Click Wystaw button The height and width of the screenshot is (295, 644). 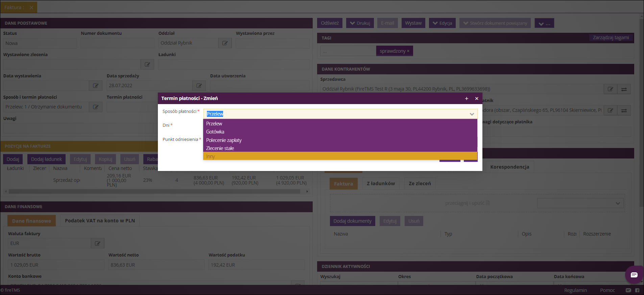pyautogui.click(x=413, y=23)
